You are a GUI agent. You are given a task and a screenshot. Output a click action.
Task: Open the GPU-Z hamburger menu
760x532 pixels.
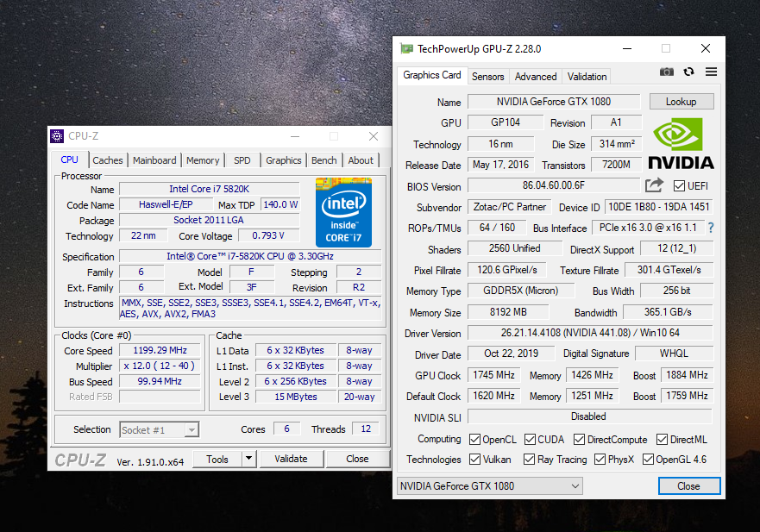click(x=711, y=72)
